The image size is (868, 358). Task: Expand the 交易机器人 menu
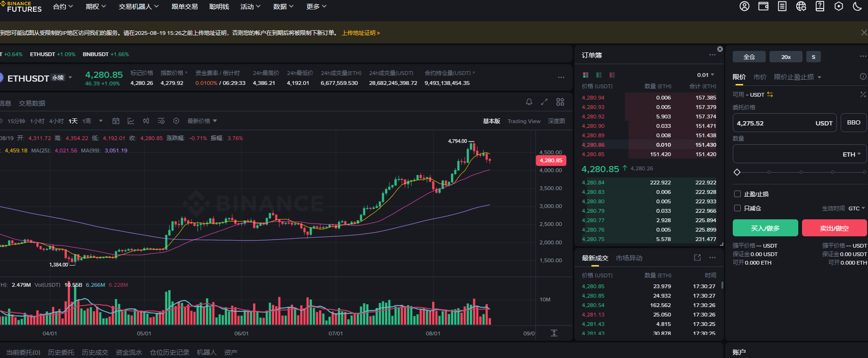139,7
